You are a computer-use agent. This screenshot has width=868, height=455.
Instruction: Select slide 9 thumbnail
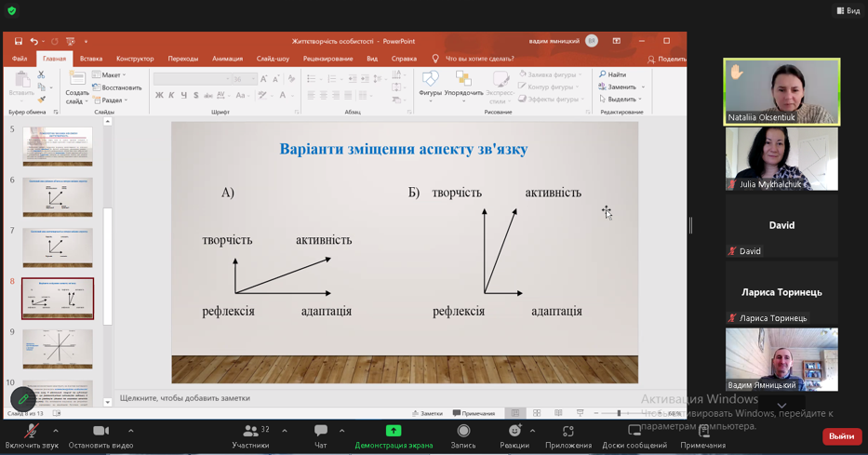click(58, 349)
